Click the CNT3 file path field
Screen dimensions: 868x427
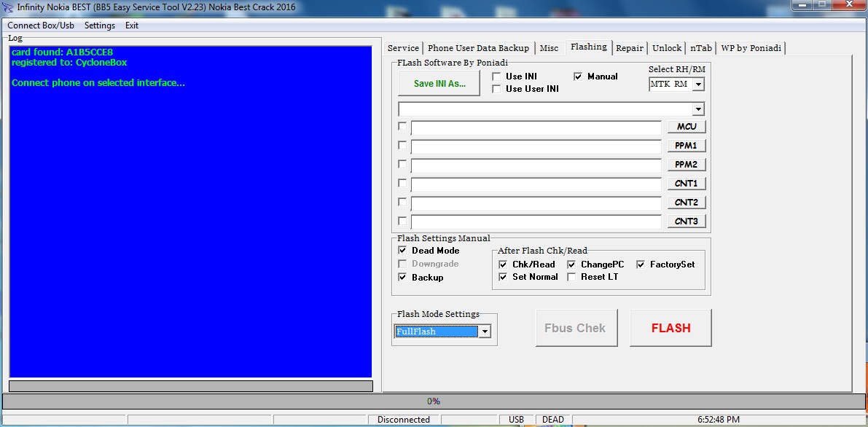tap(536, 222)
